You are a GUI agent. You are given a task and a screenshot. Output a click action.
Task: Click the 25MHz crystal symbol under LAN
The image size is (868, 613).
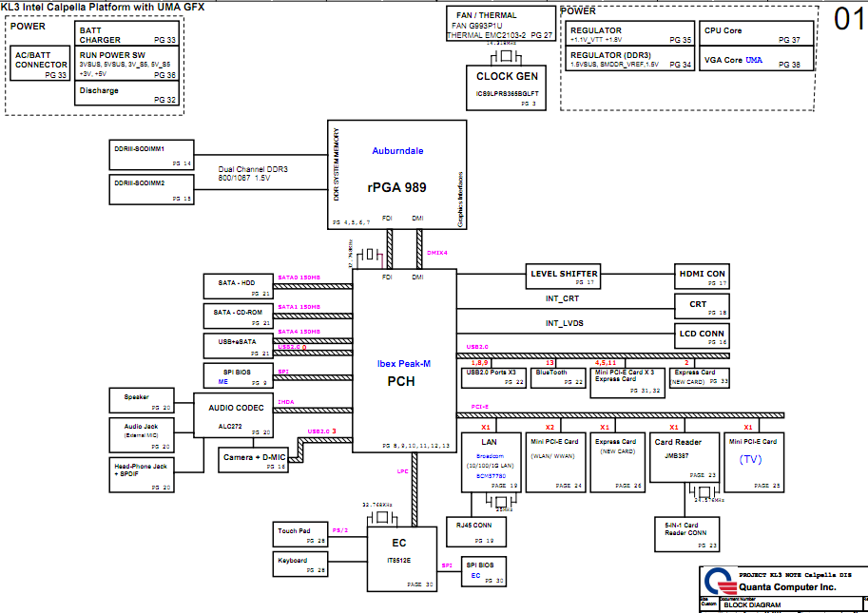[x=501, y=501]
